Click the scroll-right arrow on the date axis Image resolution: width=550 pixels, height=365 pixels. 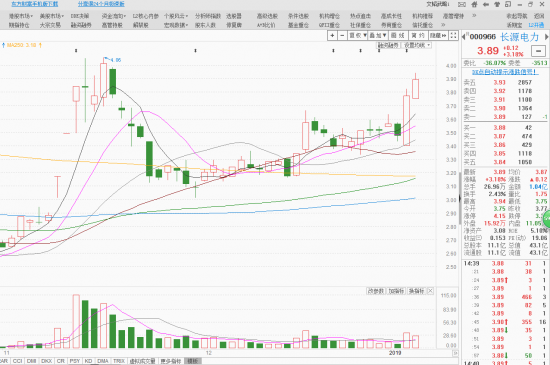click(455, 353)
